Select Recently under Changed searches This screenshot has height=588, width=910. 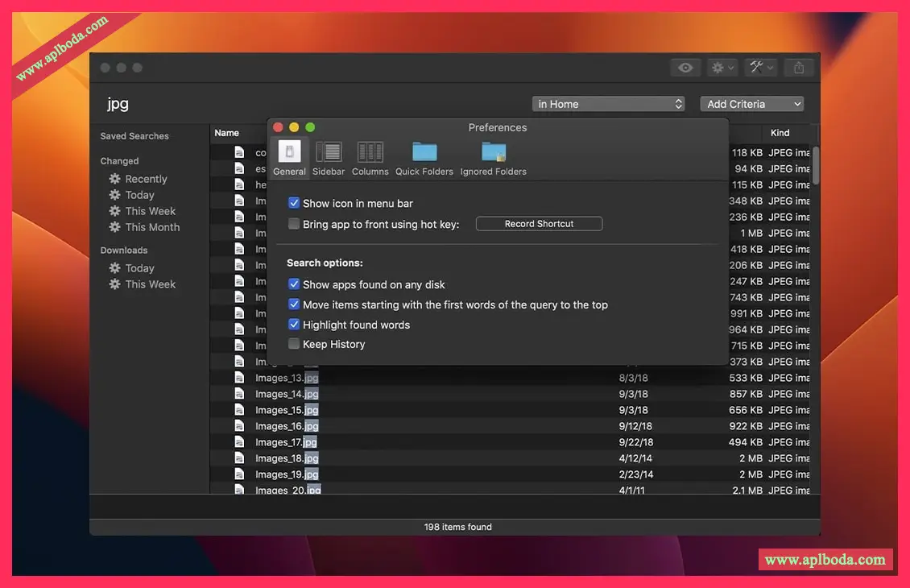[x=146, y=179]
